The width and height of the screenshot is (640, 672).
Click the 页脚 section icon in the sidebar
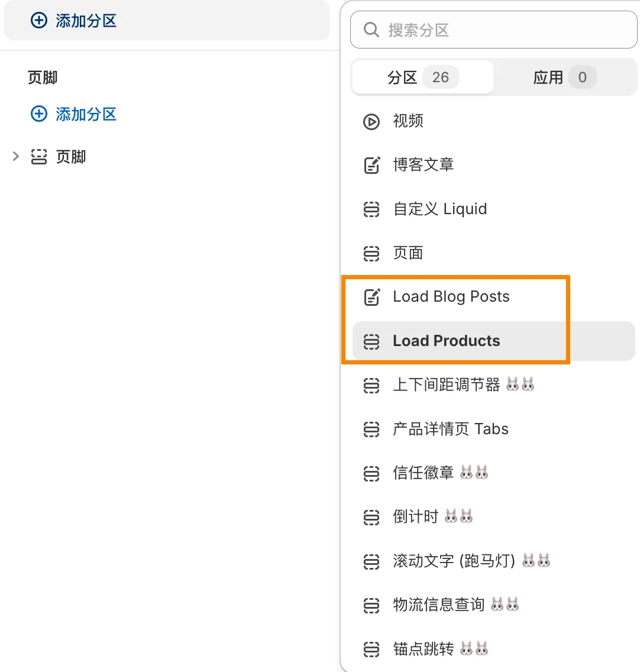pyautogui.click(x=38, y=157)
